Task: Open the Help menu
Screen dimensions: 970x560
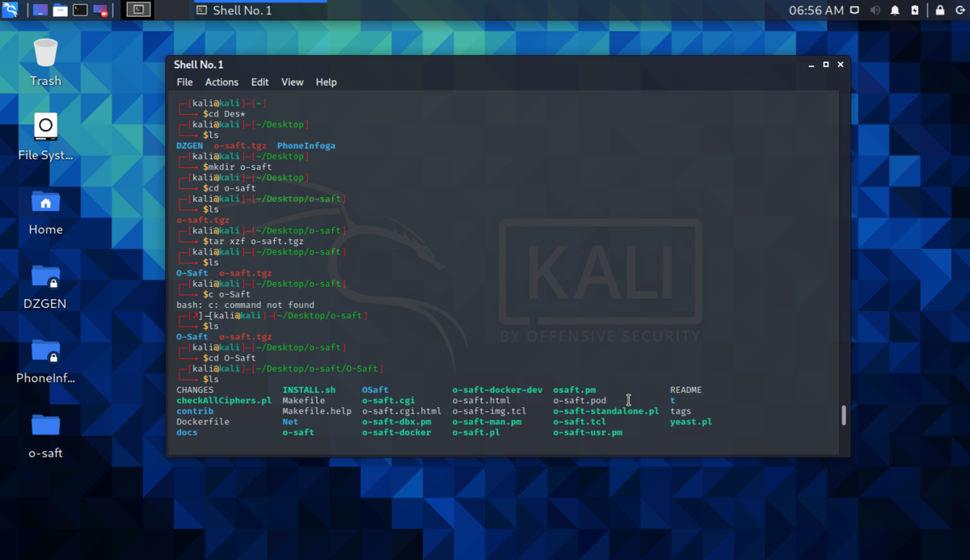Action: click(x=326, y=82)
